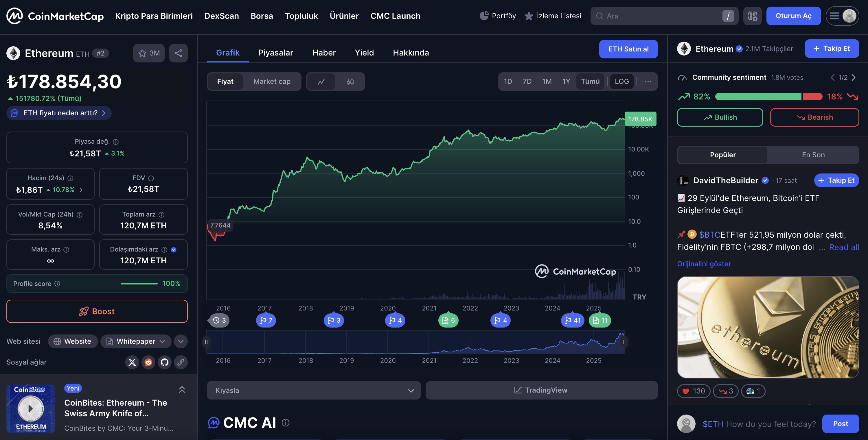The width and height of the screenshot is (868, 440).
Task: Click the right range slider handle
Action: [624, 342]
